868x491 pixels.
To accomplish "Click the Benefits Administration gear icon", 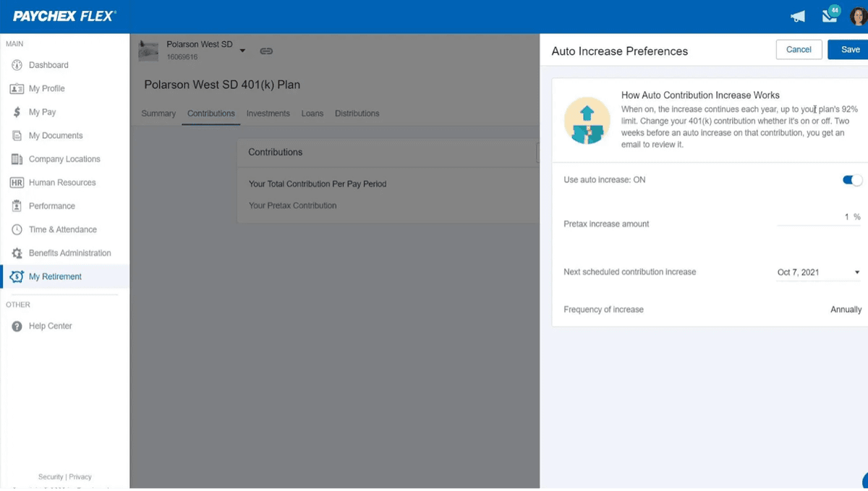I will tap(17, 253).
